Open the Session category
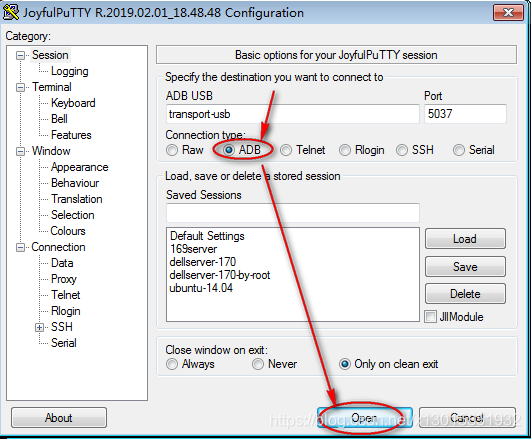 tap(50, 55)
